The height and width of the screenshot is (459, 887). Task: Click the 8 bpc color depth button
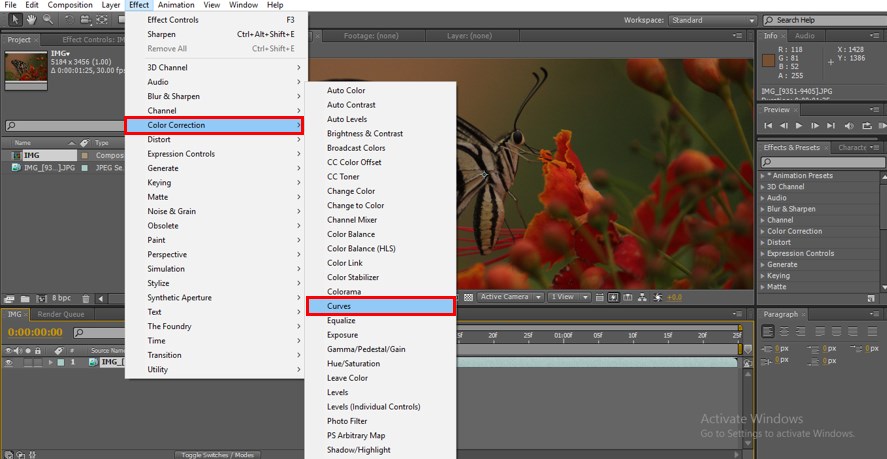62,298
